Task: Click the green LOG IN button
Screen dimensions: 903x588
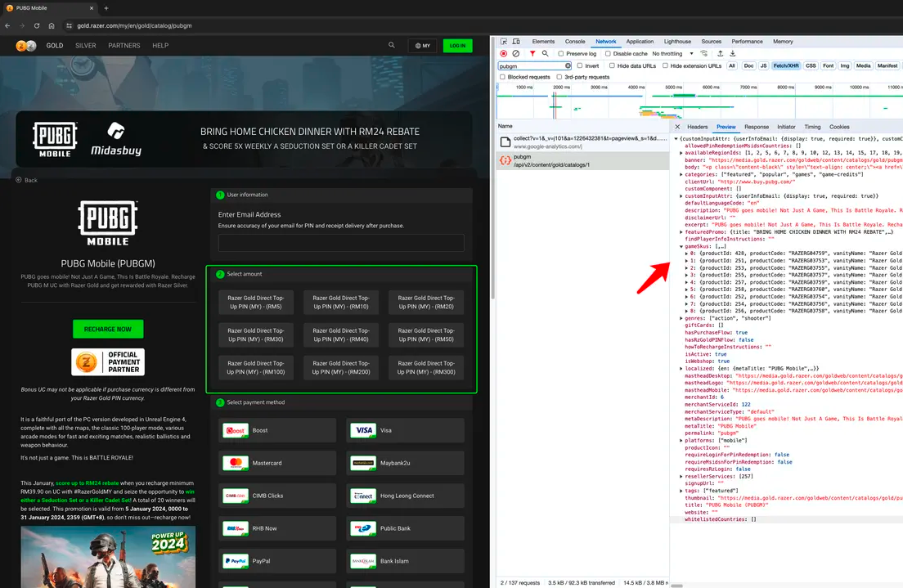Action: pyautogui.click(x=457, y=46)
